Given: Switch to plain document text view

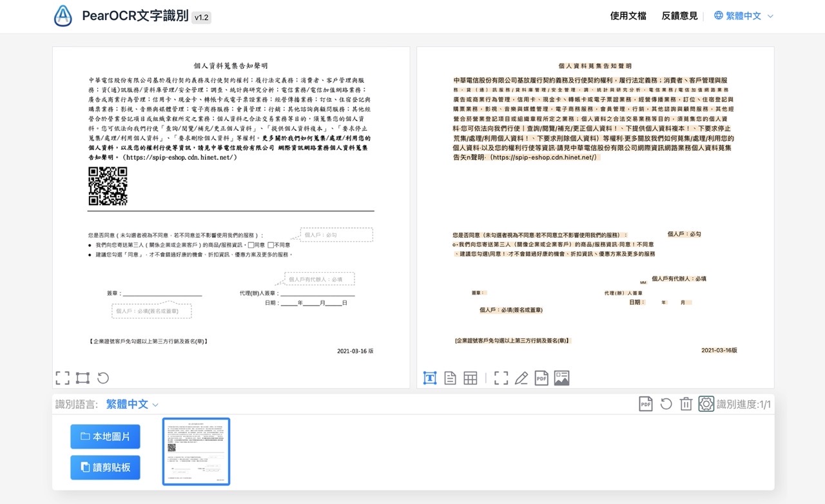Looking at the screenshot, I should [450, 378].
